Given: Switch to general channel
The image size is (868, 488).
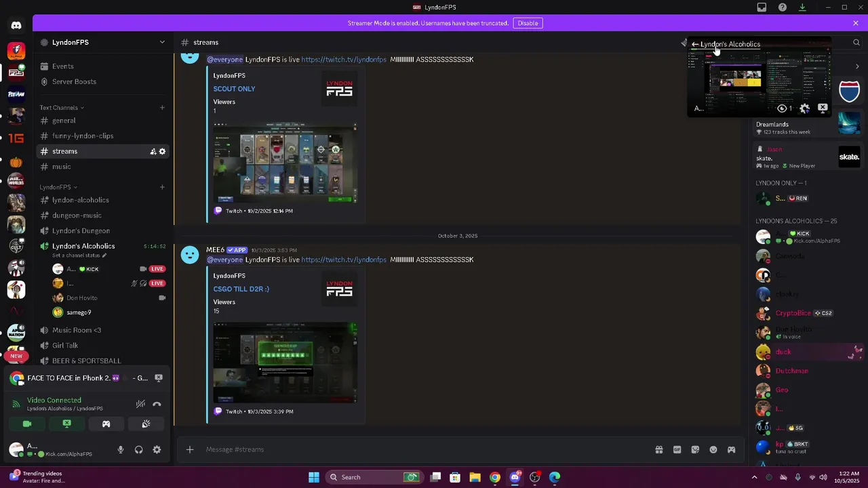Looking at the screenshot, I should coord(102,121).
